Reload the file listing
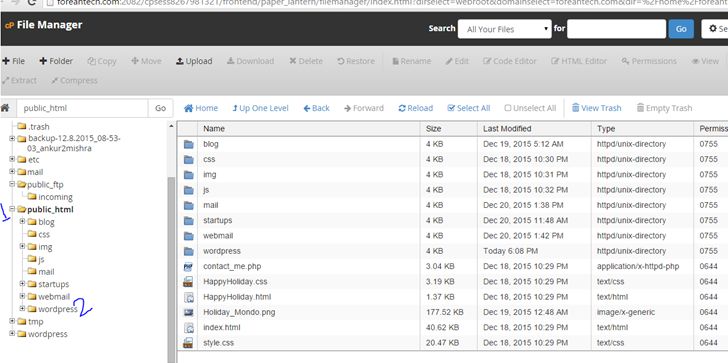 point(416,108)
